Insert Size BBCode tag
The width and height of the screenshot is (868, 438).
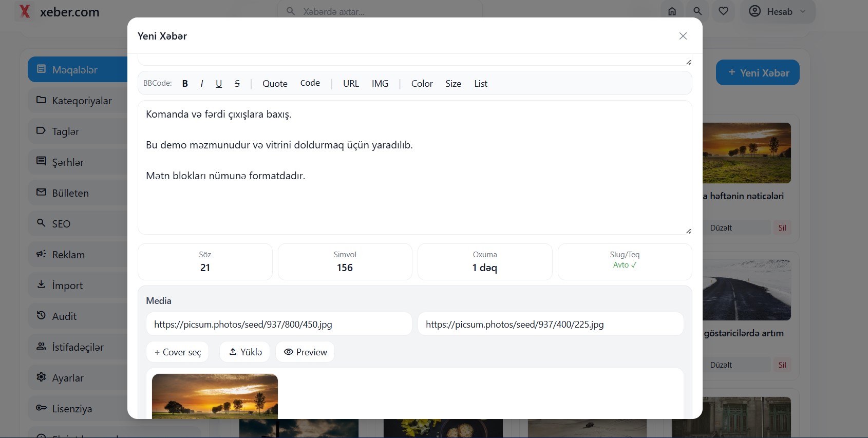pos(453,84)
